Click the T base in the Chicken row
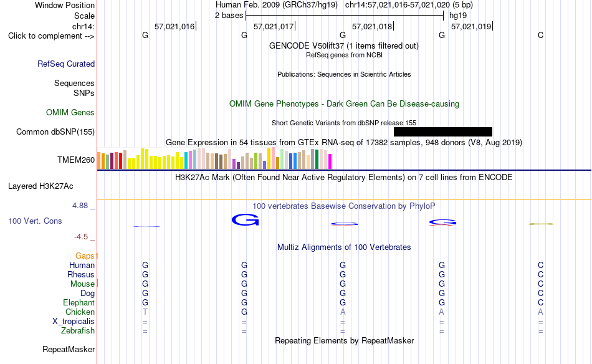Image resolution: width=592 pixels, height=364 pixels. (x=145, y=312)
